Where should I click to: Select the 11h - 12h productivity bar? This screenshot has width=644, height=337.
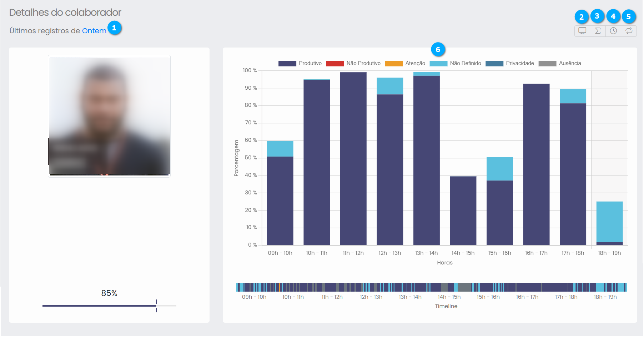(353, 159)
